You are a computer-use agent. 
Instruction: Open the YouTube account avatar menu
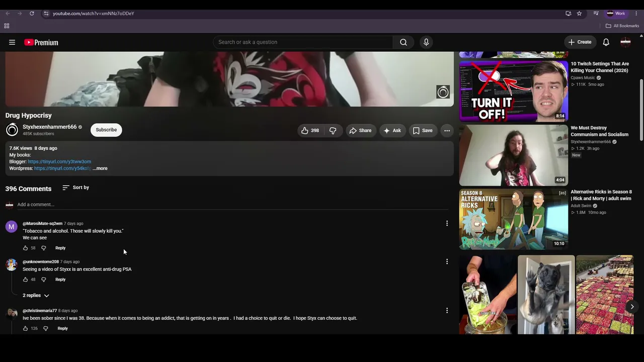(x=626, y=42)
